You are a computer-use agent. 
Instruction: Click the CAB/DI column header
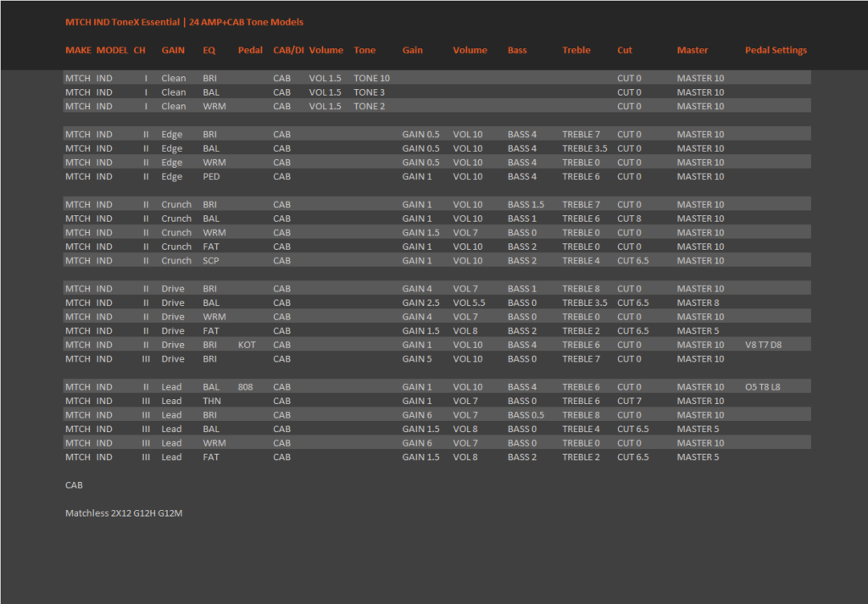pos(288,50)
